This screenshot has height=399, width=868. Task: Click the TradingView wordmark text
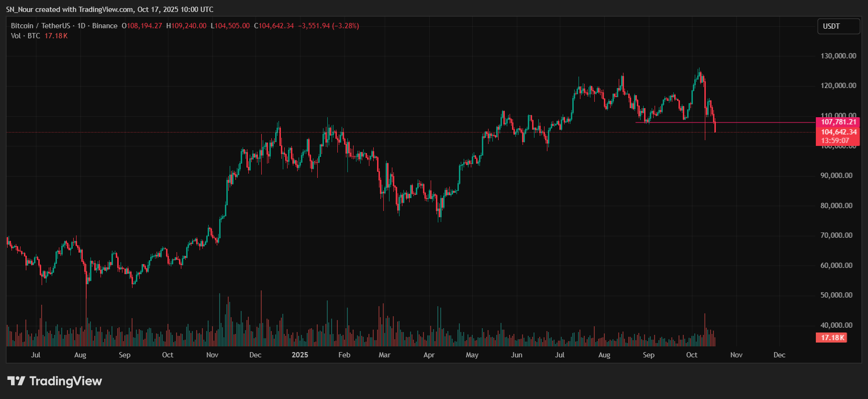click(66, 381)
